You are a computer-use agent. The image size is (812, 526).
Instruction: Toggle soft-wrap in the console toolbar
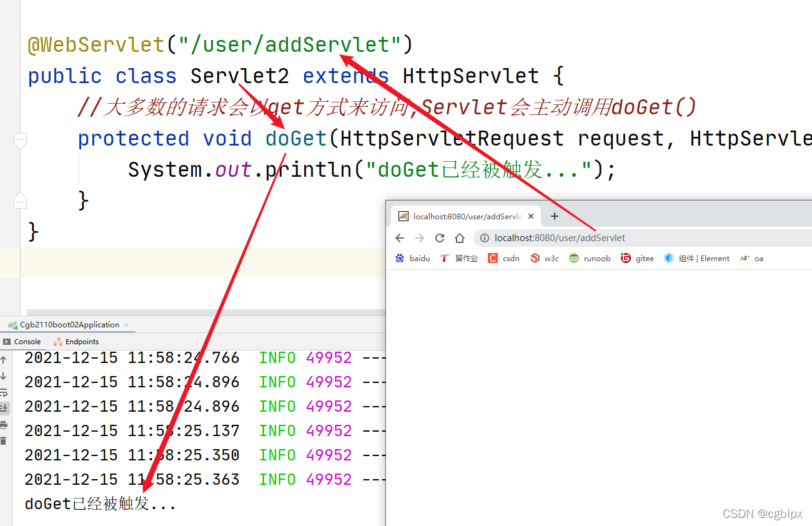click(x=4, y=392)
